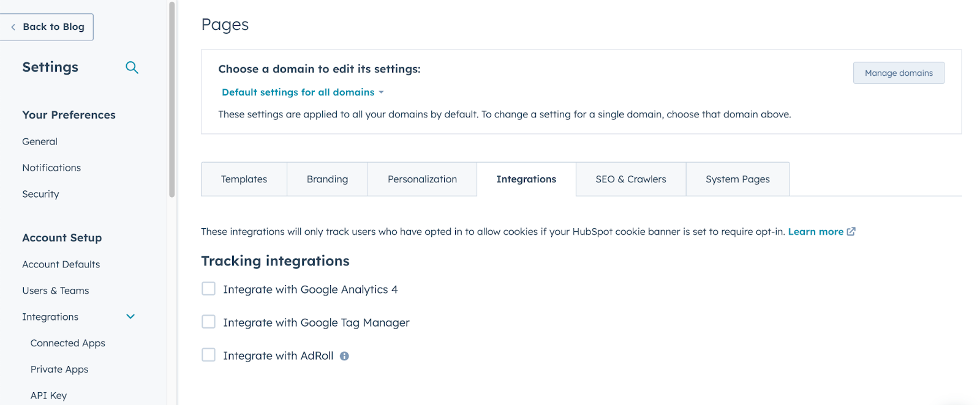Viewport: 980px width, 405px height.
Task: Open Connected Apps in sidebar
Action: pyautogui.click(x=68, y=343)
